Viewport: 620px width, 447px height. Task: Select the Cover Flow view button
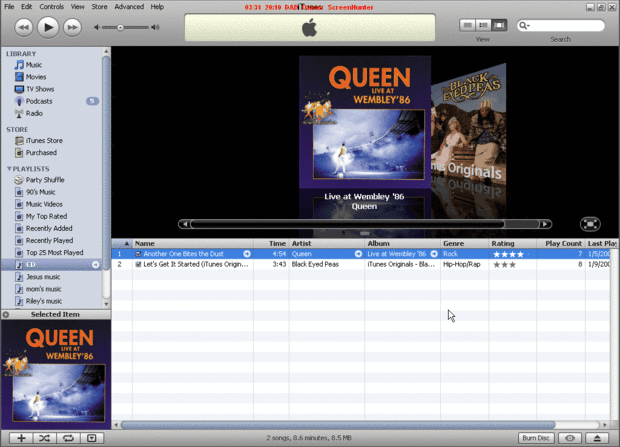(x=499, y=25)
